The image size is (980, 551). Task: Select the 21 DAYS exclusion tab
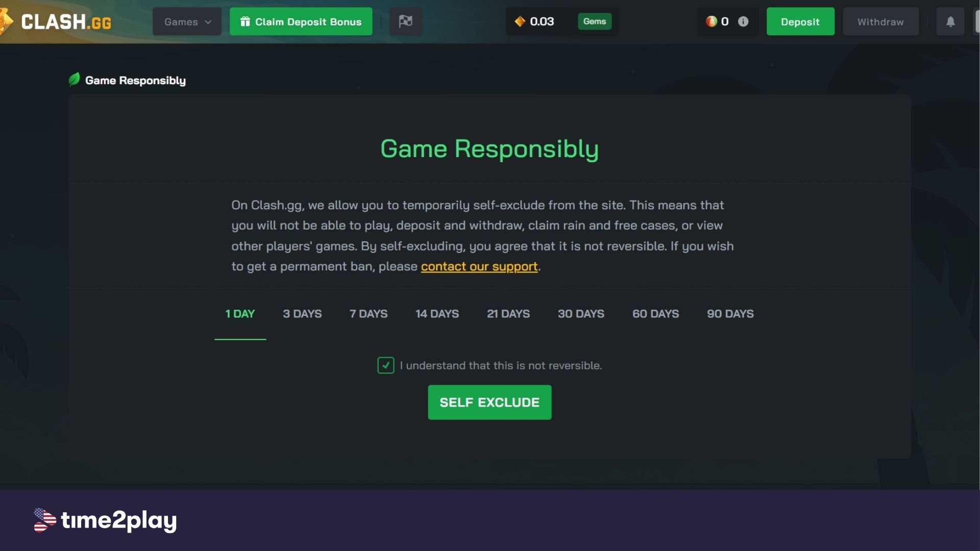pyautogui.click(x=508, y=314)
